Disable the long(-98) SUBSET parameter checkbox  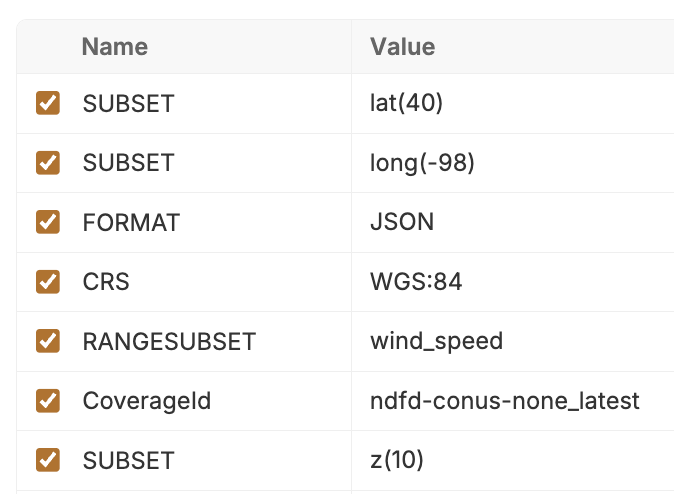click(48, 162)
